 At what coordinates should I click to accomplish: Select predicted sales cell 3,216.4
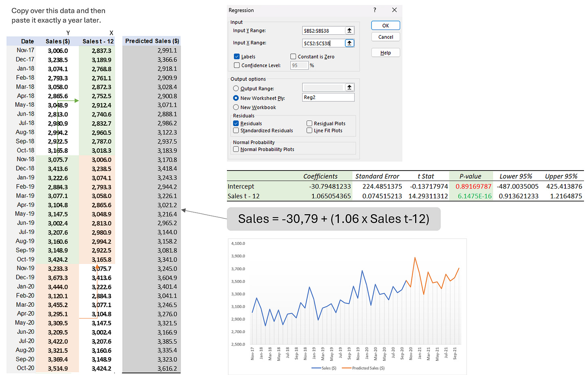click(152, 214)
